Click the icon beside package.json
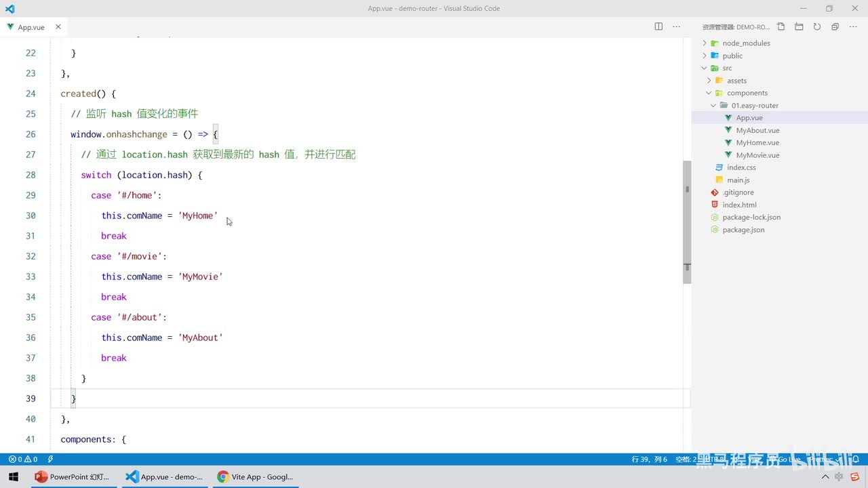Image resolution: width=868 pixels, height=488 pixels. click(715, 230)
